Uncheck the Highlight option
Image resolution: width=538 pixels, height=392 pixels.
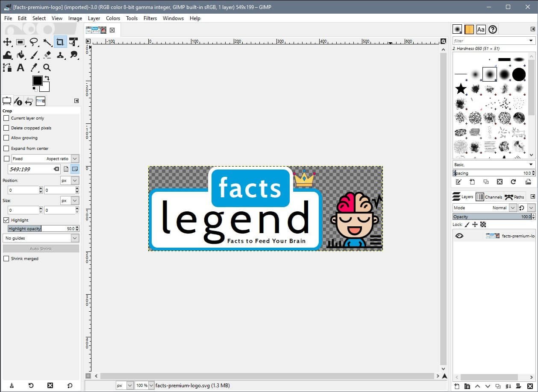click(x=6, y=220)
